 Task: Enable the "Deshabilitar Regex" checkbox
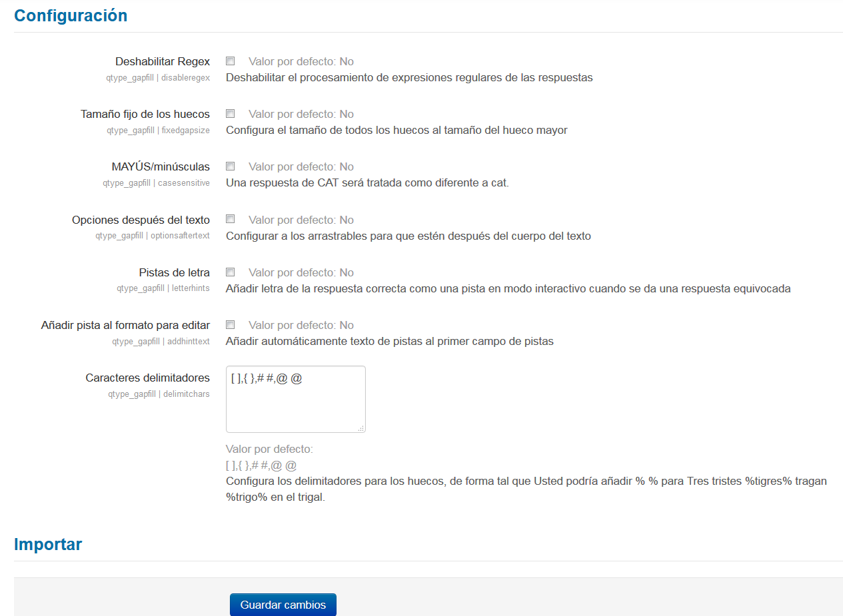pos(230,61)
